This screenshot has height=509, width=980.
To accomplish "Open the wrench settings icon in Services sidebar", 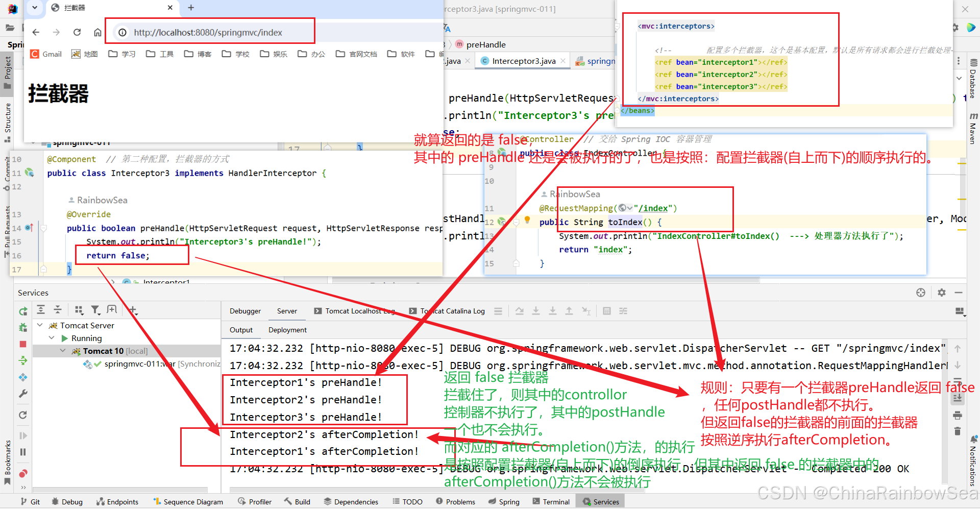I will point(23,394).
